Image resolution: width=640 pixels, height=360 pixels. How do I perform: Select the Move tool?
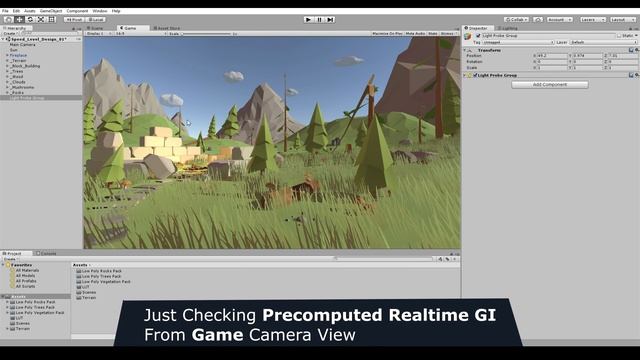pos(19,20)
